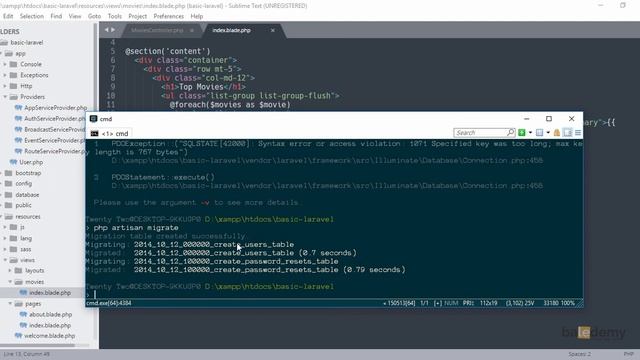Open the Find menu
This screenshot has width=640, height=360.
tap(56, 16)
